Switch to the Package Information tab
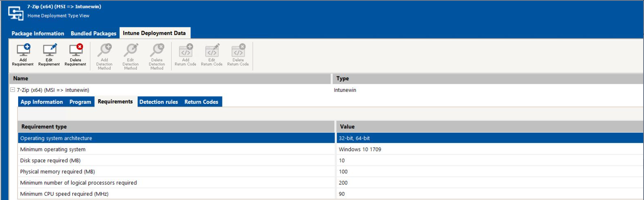This screenshot has width=644, height=200. 38,33
